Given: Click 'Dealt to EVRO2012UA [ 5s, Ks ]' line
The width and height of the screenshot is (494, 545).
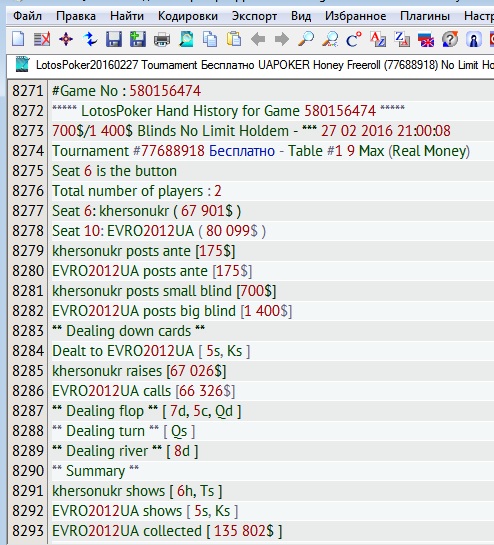Looking at the screenshot, I should pos(151,351).
